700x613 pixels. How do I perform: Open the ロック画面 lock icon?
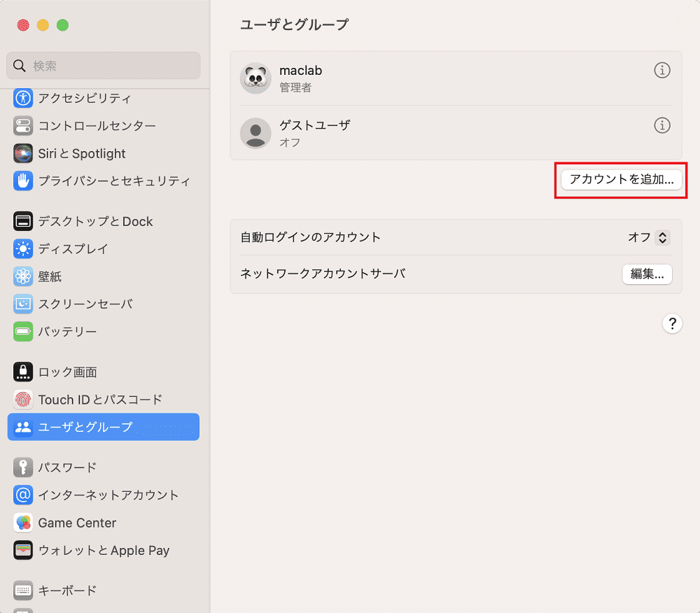[x=23, y=372]
